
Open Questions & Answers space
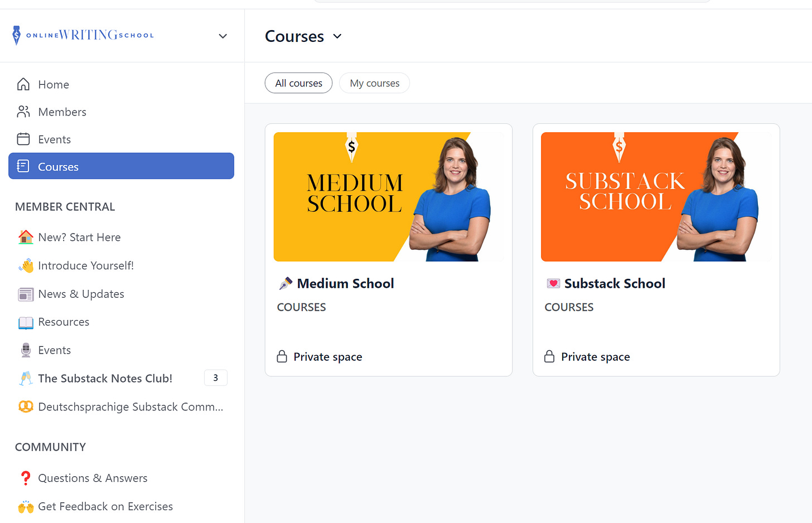(93, 478)
